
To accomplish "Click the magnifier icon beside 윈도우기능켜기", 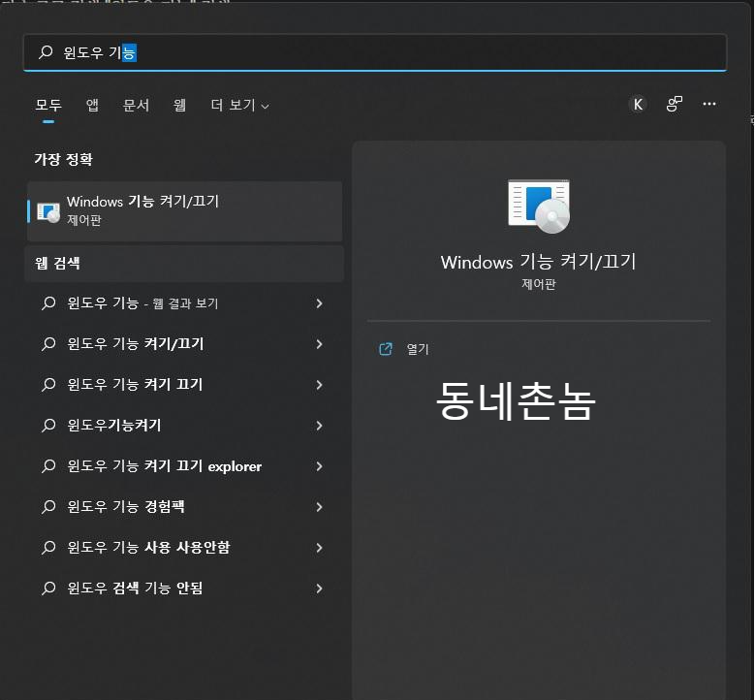I will pos(48,426).
